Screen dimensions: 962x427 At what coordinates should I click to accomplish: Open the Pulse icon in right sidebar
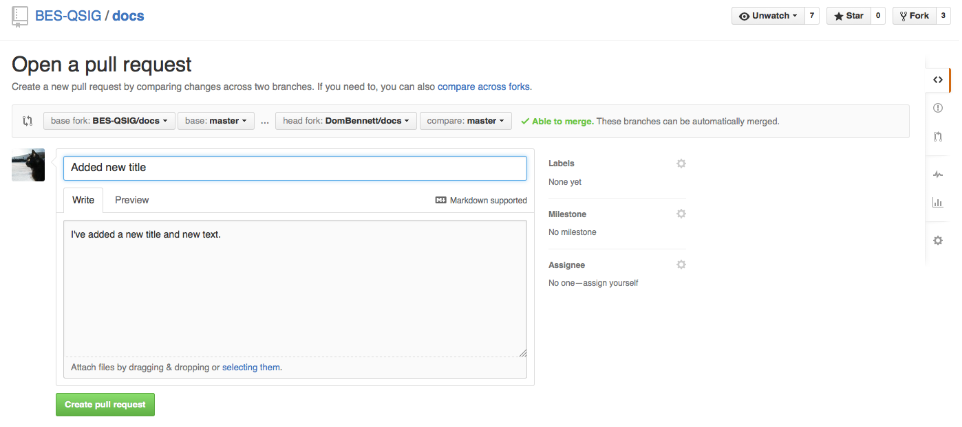(x=937, y=174)
